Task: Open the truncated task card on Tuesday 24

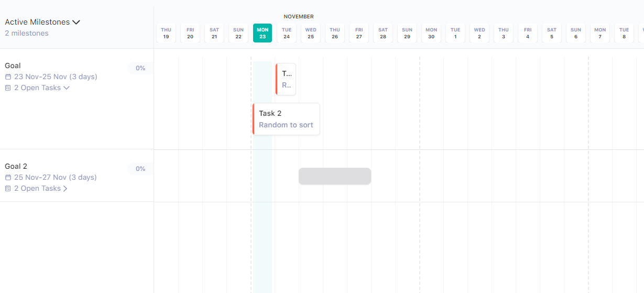Action: click(286, 79)
